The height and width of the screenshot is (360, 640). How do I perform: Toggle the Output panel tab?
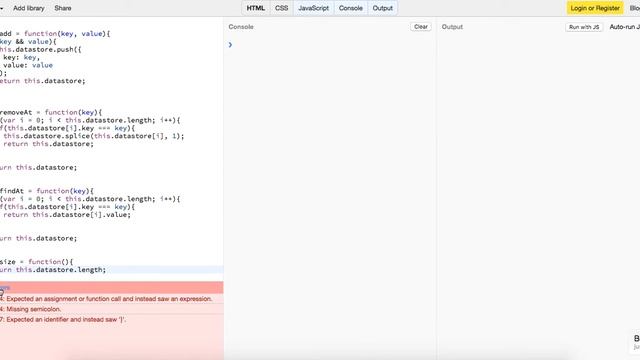(382, 8)
